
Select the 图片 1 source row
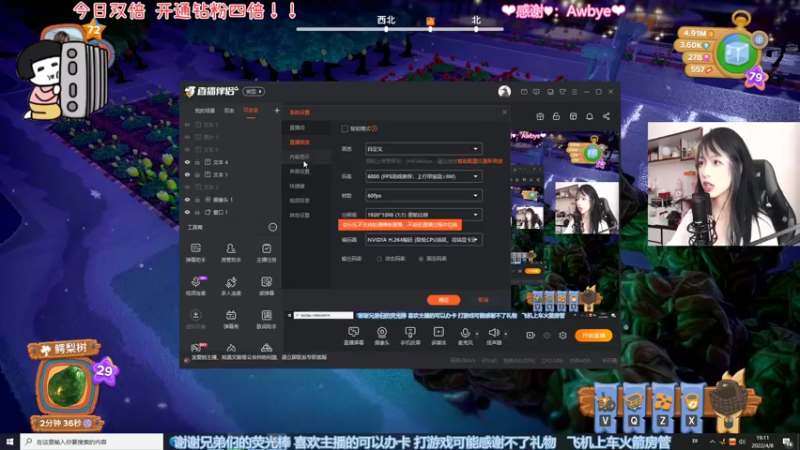[232, 137]
